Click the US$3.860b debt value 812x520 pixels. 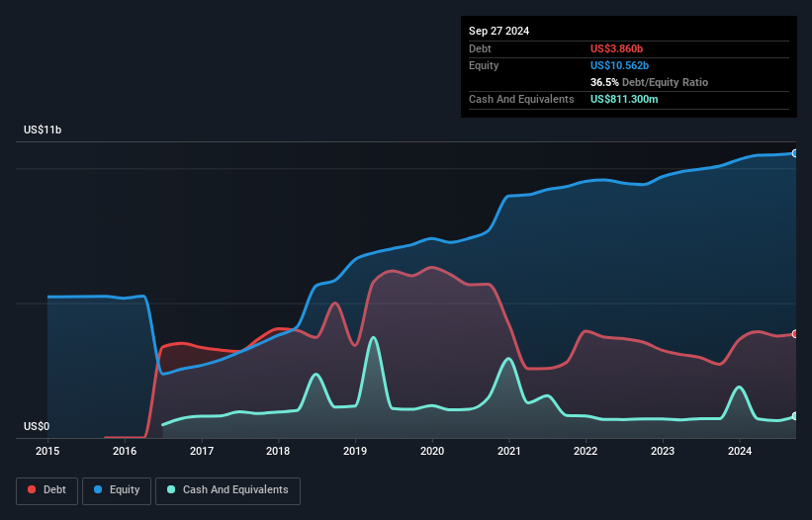pyautogui.click(x=616, y=48)
